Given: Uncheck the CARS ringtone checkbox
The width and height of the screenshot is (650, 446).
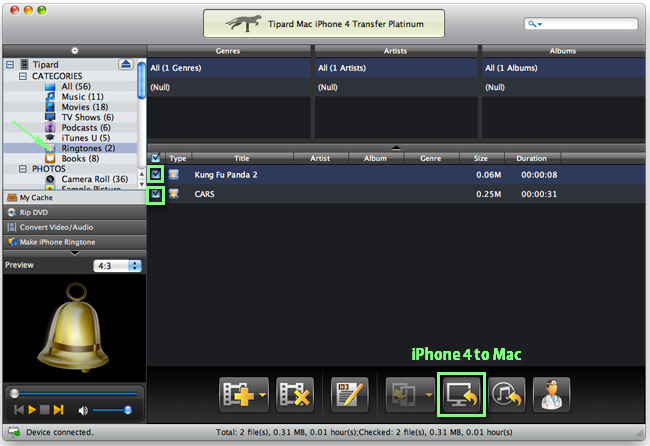Looking at the screenshot, I should (x=155, y=194).
